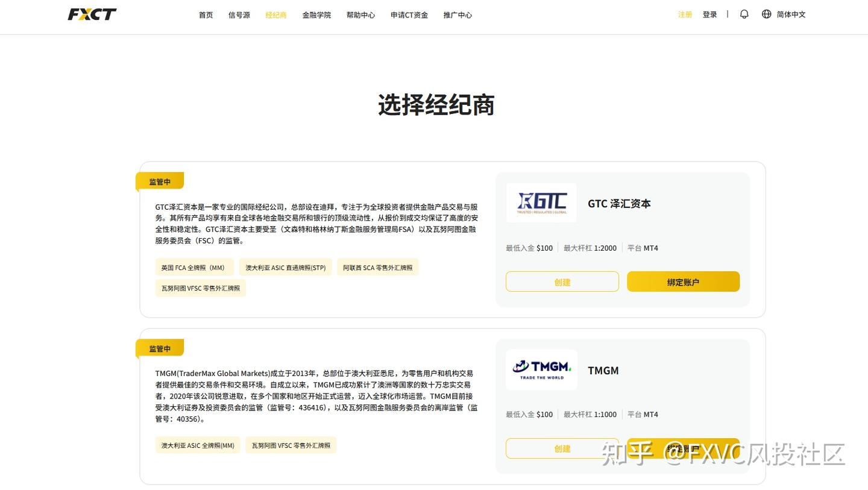
Task: Click TMGM's 平台 MT4 text
Action: click(x=643, y=414)
